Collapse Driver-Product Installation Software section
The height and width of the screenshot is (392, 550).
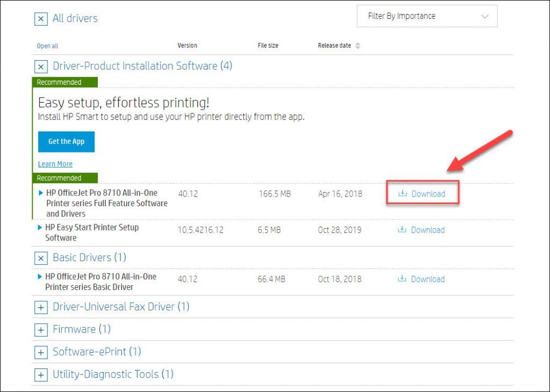[x=41, y=67]
